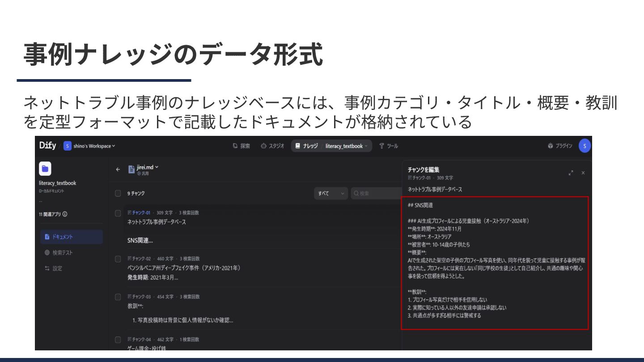Switch to the ツール tab

tap(389, 146)
